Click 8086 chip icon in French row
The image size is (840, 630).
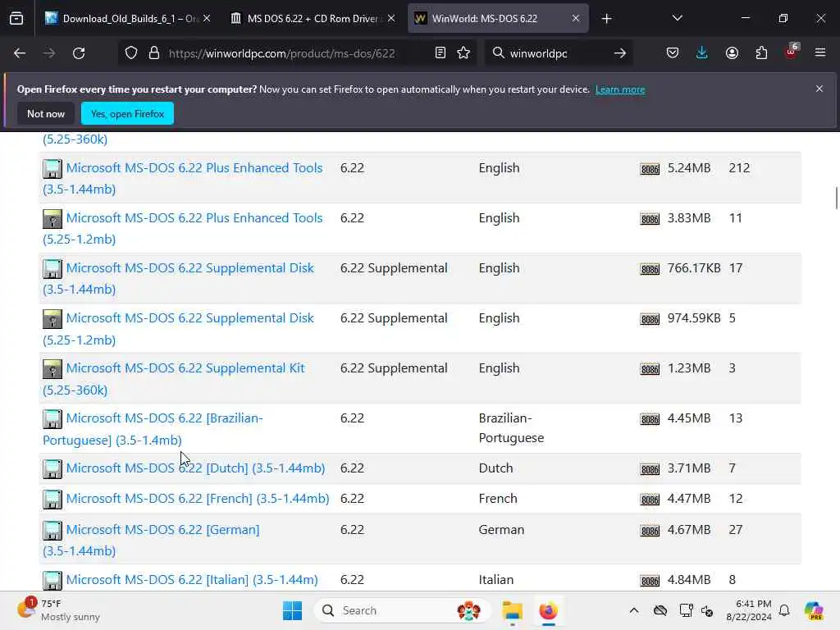tap(650, 500)
